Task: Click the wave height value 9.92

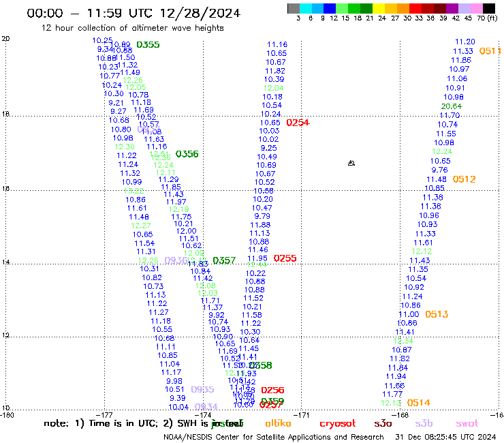Action: point(217,315)
